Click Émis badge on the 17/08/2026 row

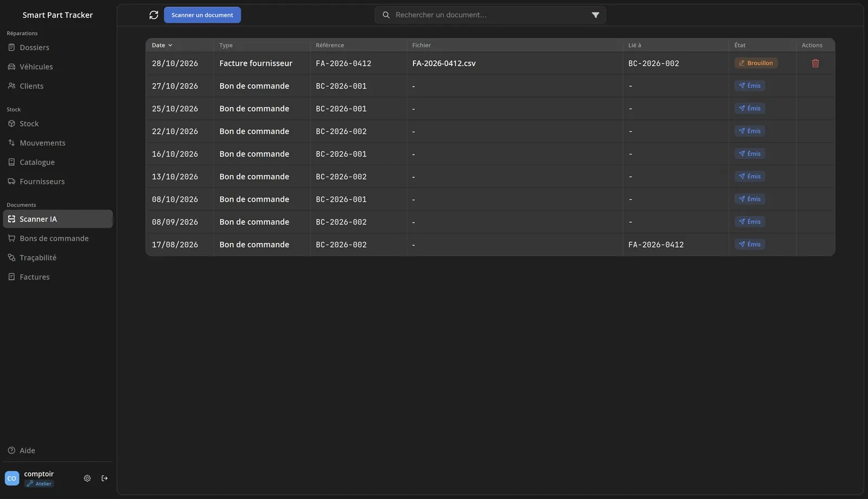[750, 245]
